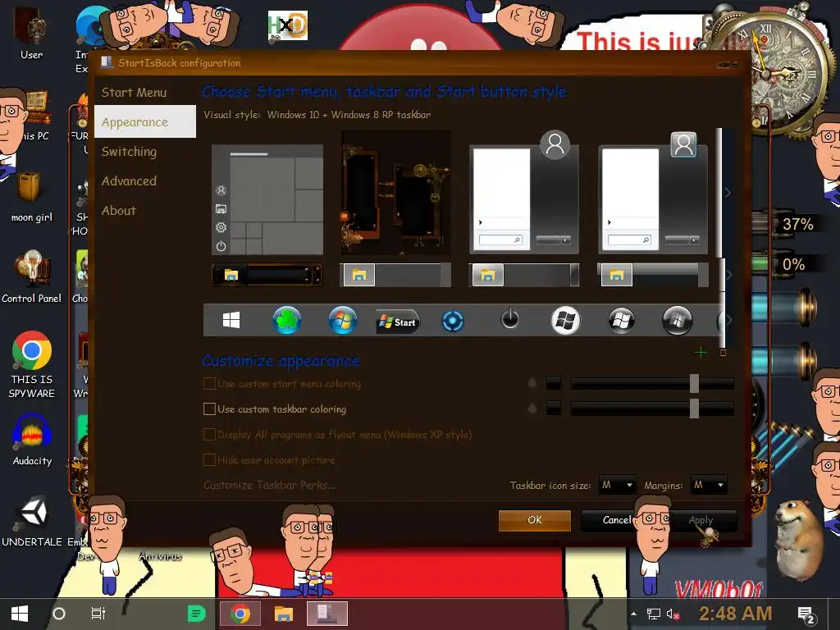Viewport: 840px width, 630px height.
Task: Launch the Audacity desktop shortcut
Action: pyautogui.click(x=32, y=441)
